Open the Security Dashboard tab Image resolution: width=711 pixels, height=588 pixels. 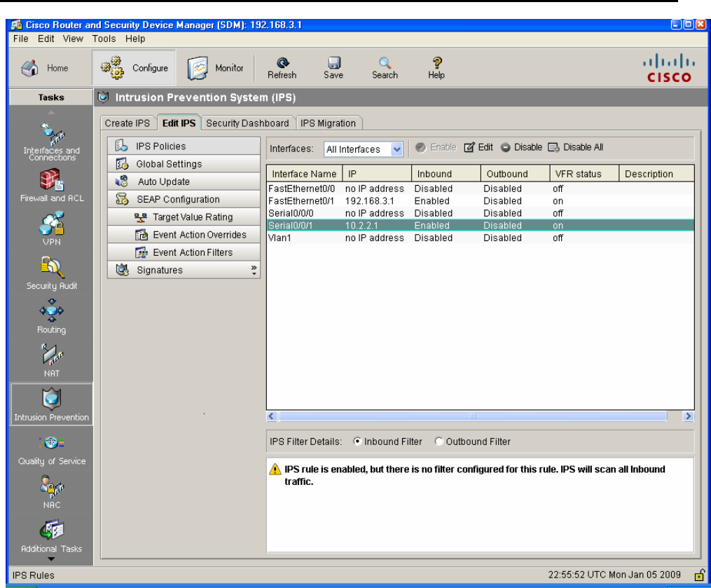247,123
